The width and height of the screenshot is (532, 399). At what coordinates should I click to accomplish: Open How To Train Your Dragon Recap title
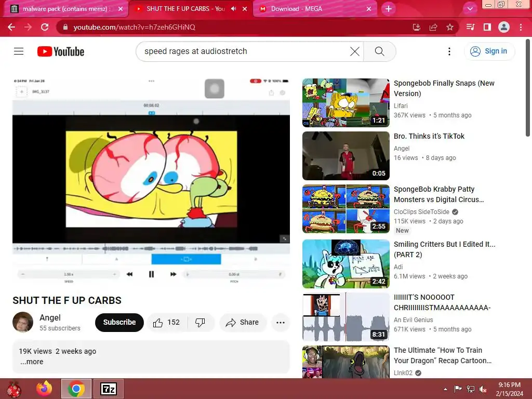point(443,355)
